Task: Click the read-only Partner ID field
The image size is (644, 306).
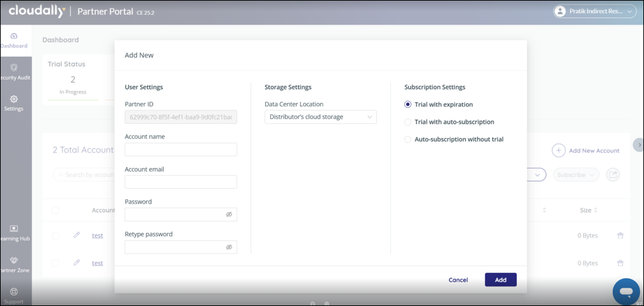Action: pyautogui.click(x=180, y=117)
